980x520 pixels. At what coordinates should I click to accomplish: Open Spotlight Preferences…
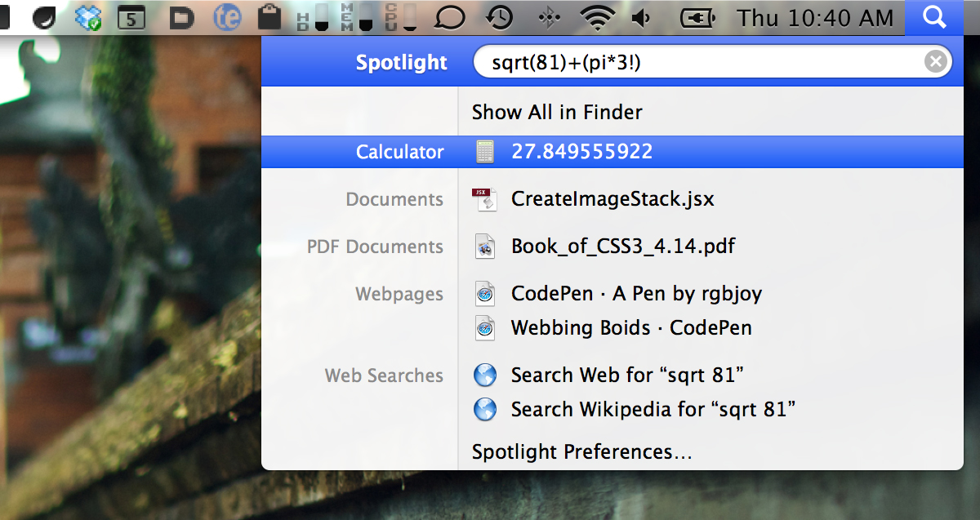click(x=581, y=452)
